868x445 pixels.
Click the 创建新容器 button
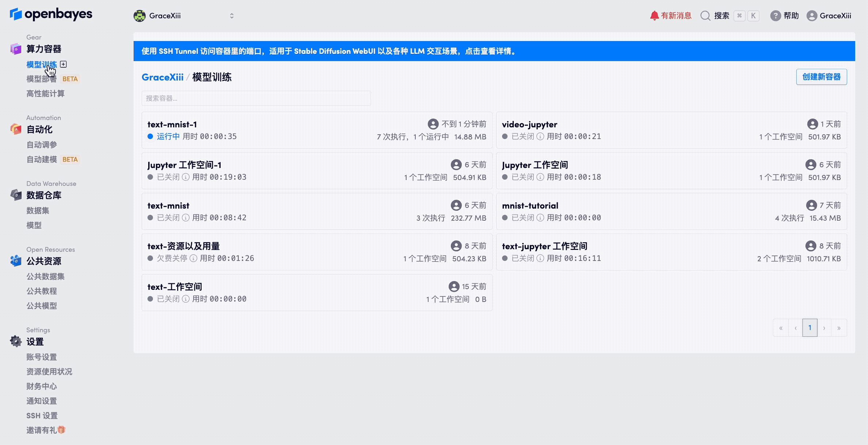coord(822,77)
